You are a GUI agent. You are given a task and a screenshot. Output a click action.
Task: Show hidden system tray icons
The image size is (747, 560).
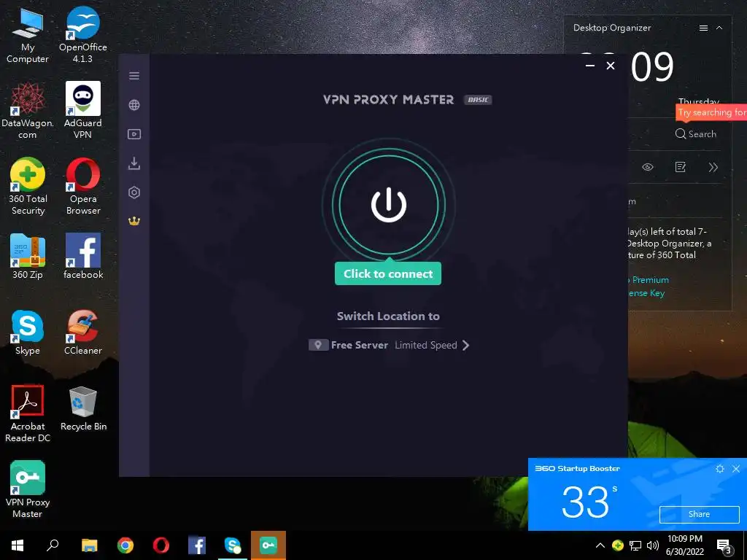pyautogui.click(x=600, y=545)
